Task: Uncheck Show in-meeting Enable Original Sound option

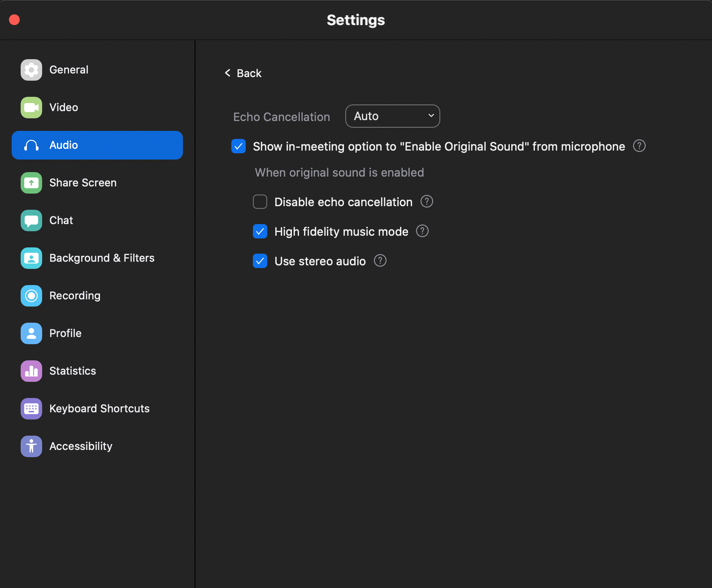Action: tap(239, 146)
